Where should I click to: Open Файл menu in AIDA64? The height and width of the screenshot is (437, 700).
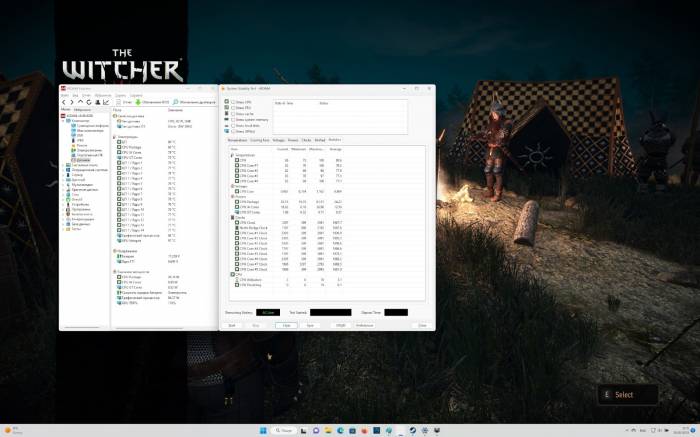(x=65, y=96)
